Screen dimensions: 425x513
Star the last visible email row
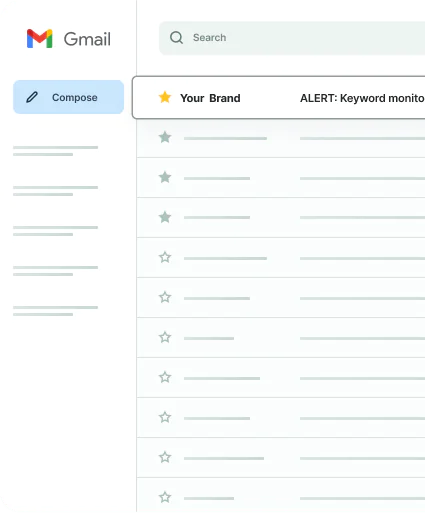tap(165, 497)
